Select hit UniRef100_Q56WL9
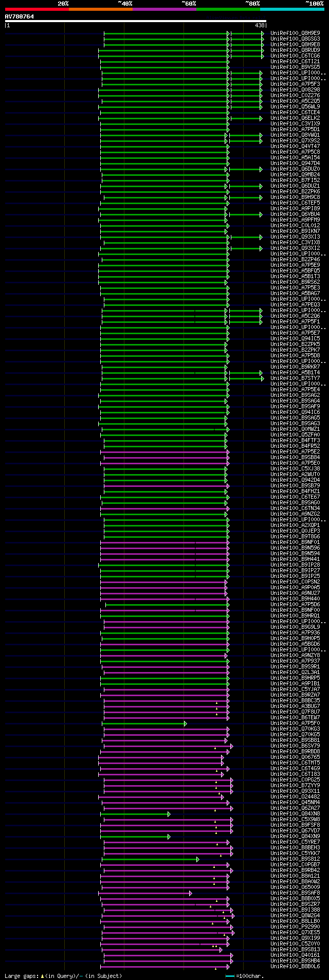This screenshot has width=329, height=980. click(295, 106)
